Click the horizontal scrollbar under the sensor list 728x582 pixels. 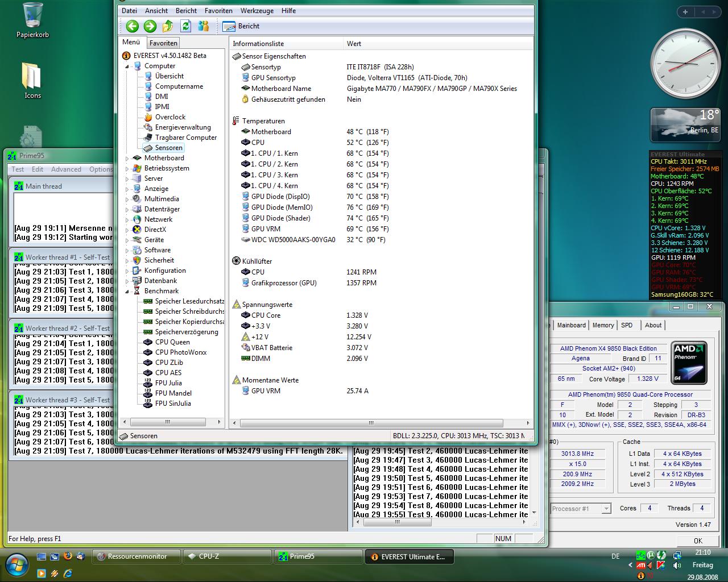371,423
